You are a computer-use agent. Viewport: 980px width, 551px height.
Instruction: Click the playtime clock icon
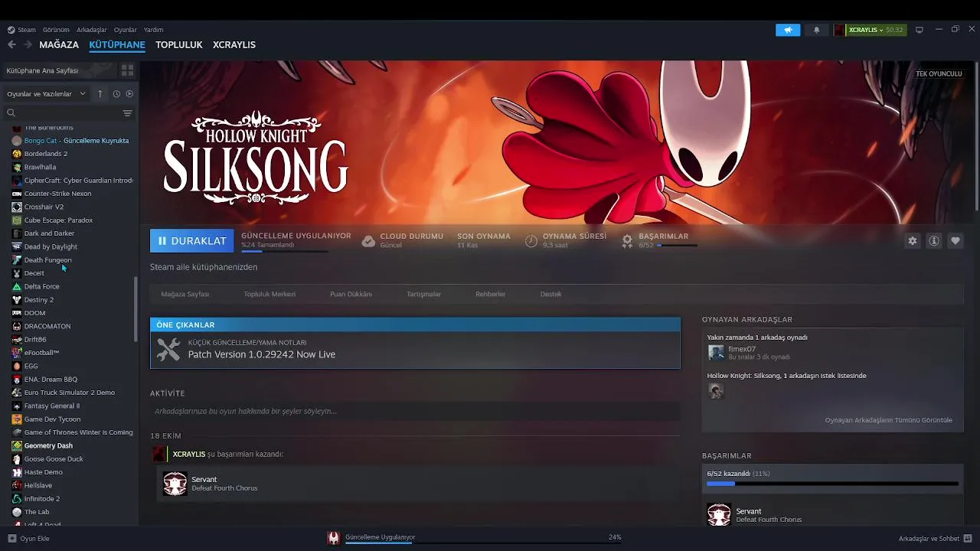(x=531, y=241)
